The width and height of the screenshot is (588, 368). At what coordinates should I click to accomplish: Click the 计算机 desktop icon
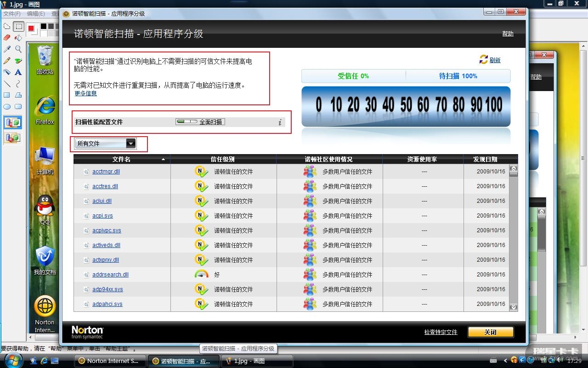[45, 160]
